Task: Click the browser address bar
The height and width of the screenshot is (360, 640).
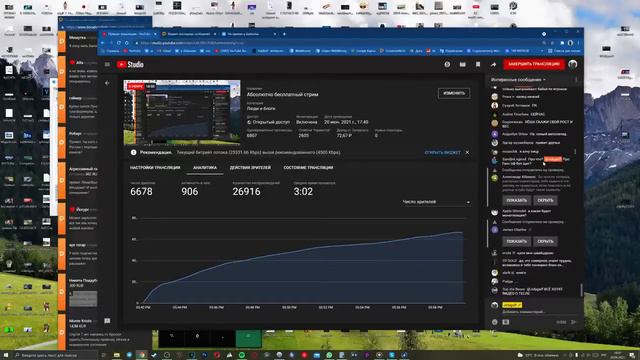Action: click(x=335, y=43)
